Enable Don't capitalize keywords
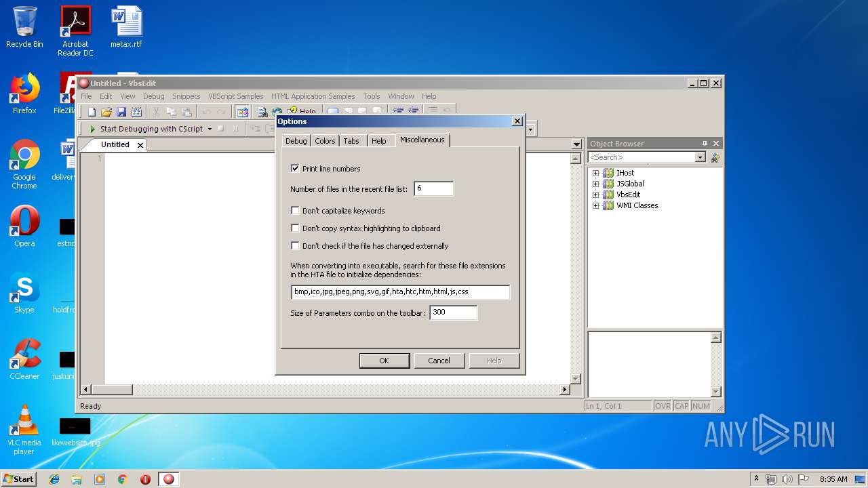Screen dimensions: 868x488 [295, 210]
